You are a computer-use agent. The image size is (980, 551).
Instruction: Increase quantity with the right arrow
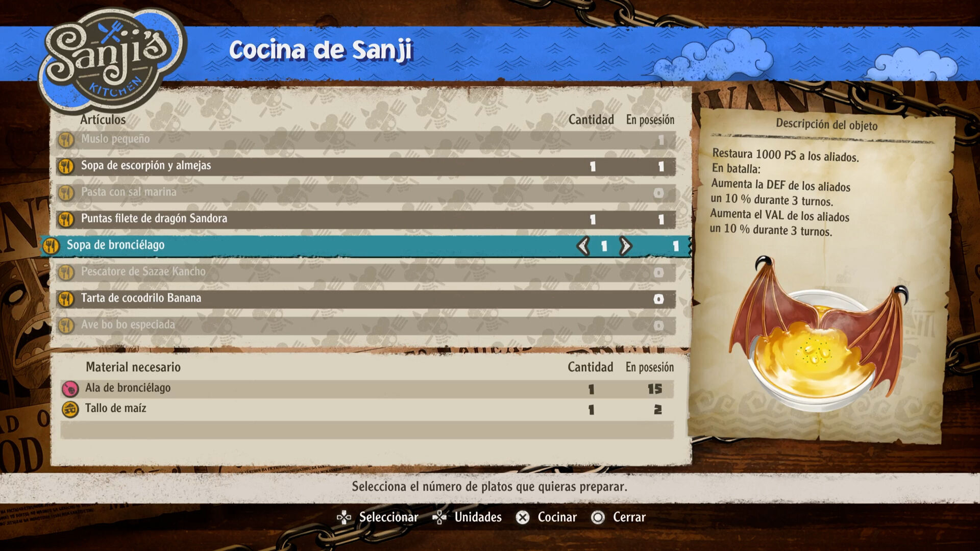pyautogui.click(x=625, y=246)
